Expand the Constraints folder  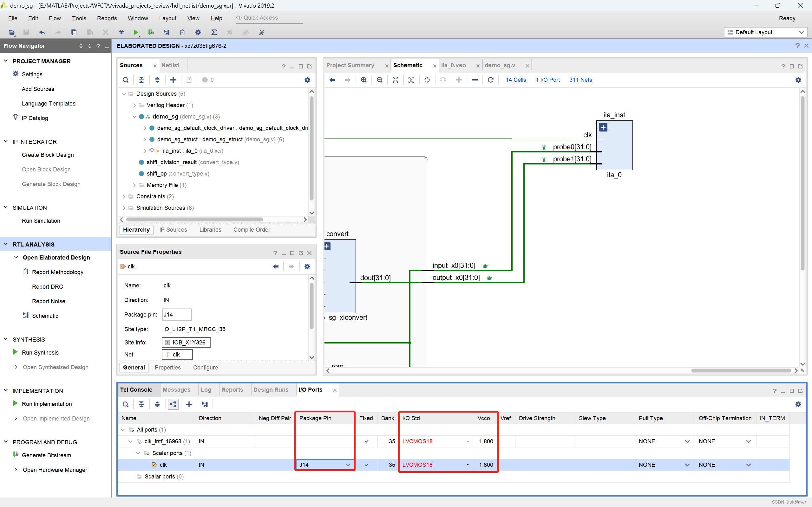point(124,196)
